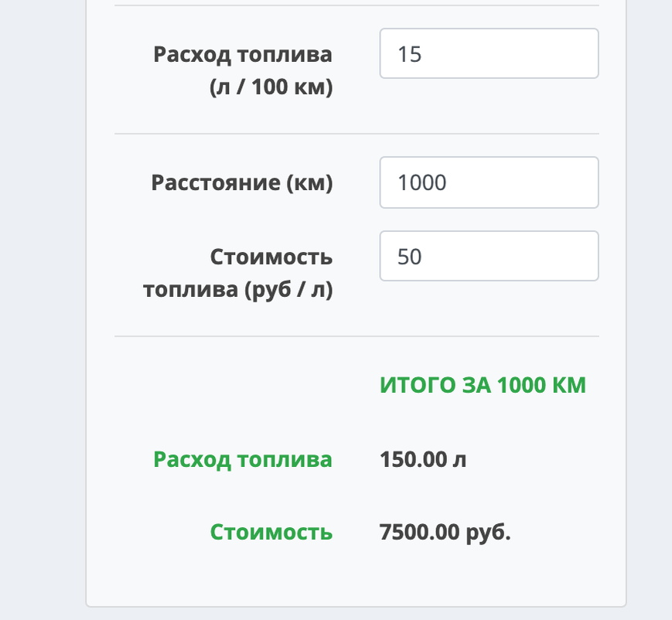This screenshot has width=672, height=620.
Task: Click the 'Расстояние (км)' label
Action: [242, 183]
